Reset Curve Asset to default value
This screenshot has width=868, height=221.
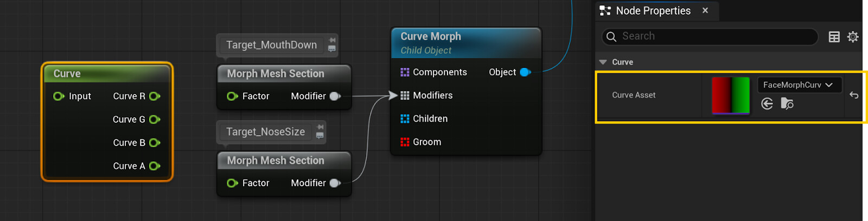pyautogui.click(x=854, y=95)
